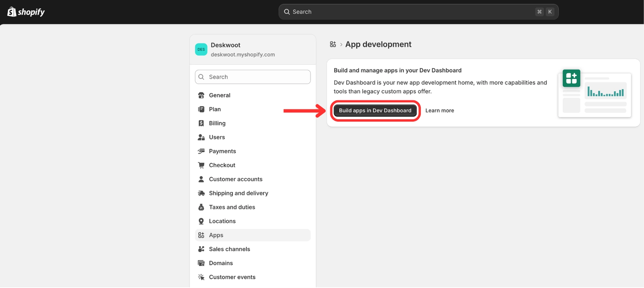Open the Learn more link
Screen dimensions: 644x288
click(439, 111)
